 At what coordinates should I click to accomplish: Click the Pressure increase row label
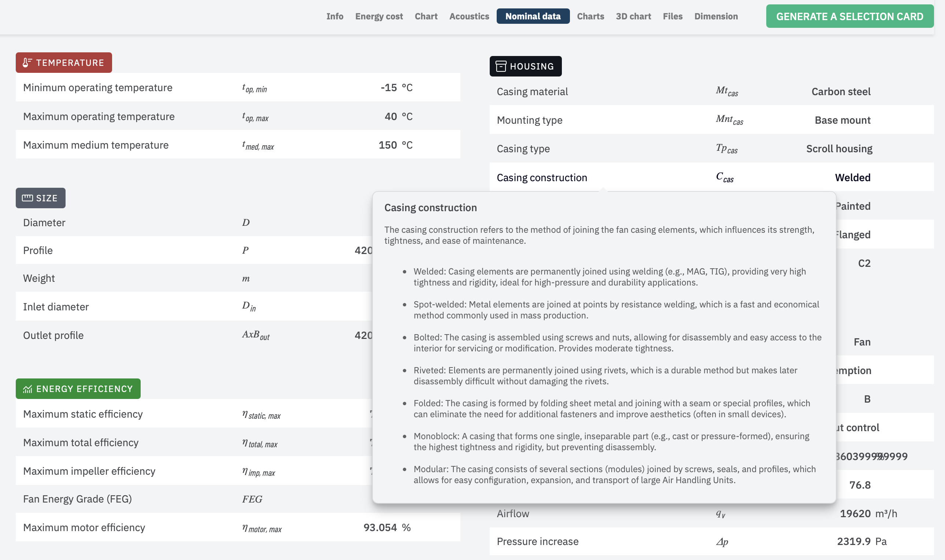(537, 542)
